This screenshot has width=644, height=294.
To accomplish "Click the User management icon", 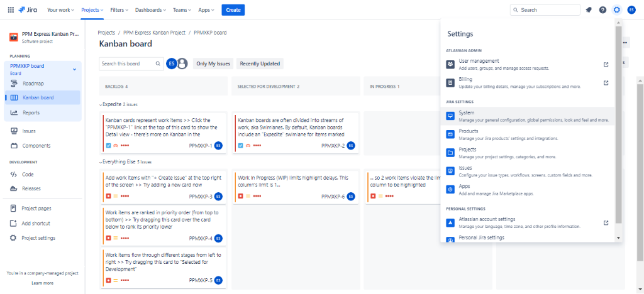I will point(450,64).
